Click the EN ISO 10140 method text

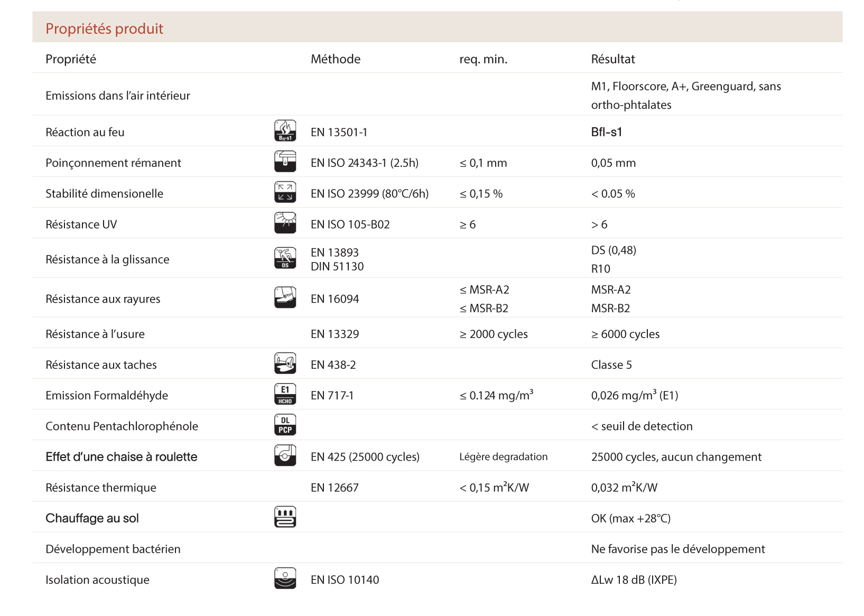tap(345, 580)
